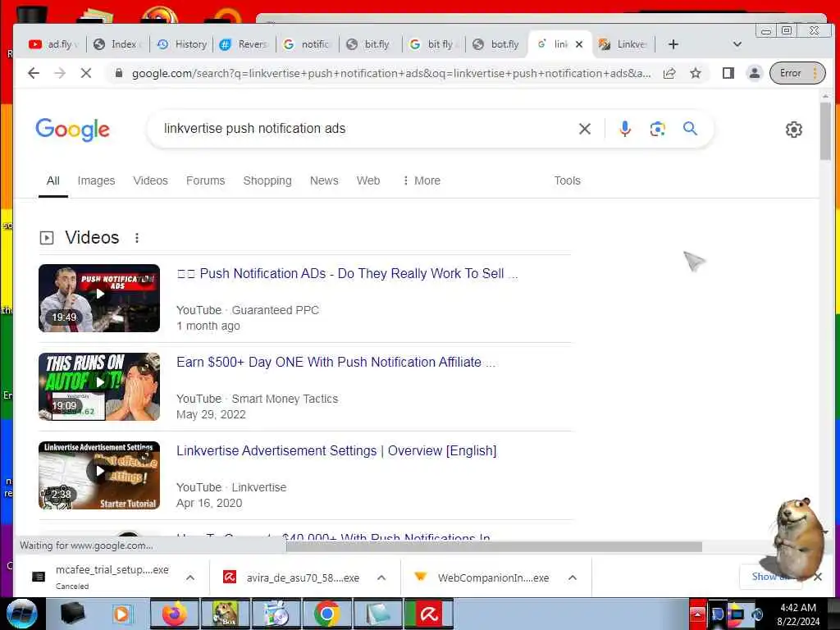Screen dimensions: 840x630
Task: Expand avira_de_asu70 download options
Action: tap(381, 577)
